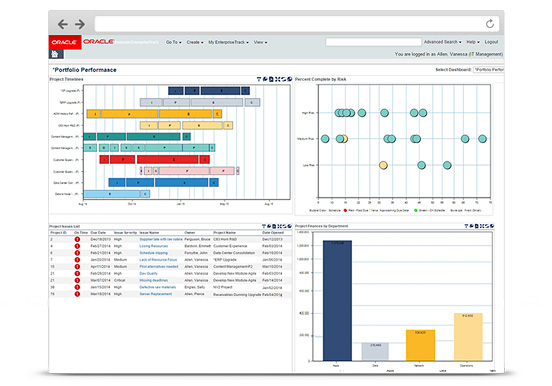Viewport: 552px width, 386px height.
Task: Sort by the Issue Severity column header
Action: [x=125, y=233]
